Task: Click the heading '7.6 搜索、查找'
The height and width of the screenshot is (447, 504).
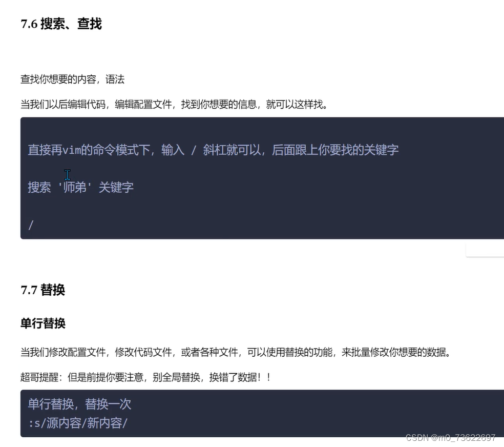Action: pyautogui.click(x=61, y=24)
